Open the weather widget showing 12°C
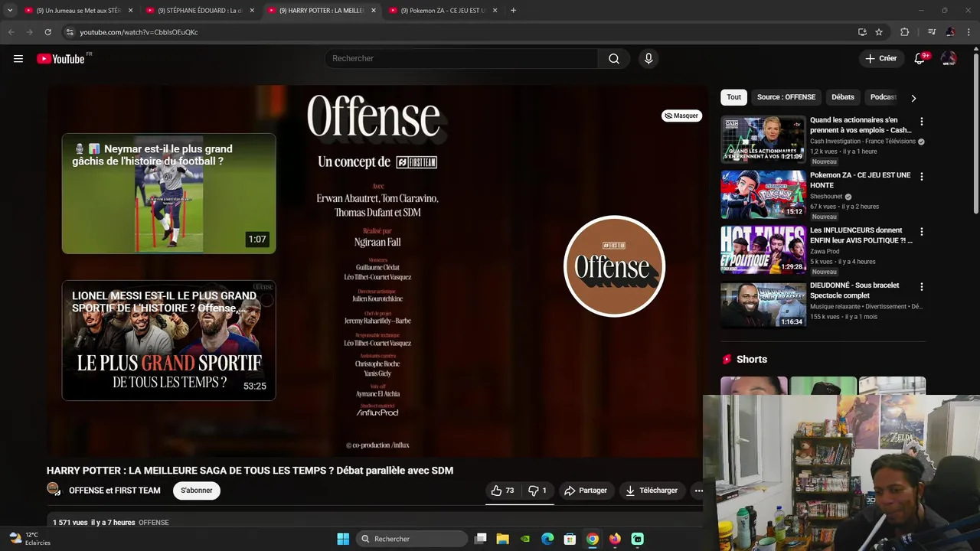Viewport: 980px width, 551px height. tap(29, 539)
